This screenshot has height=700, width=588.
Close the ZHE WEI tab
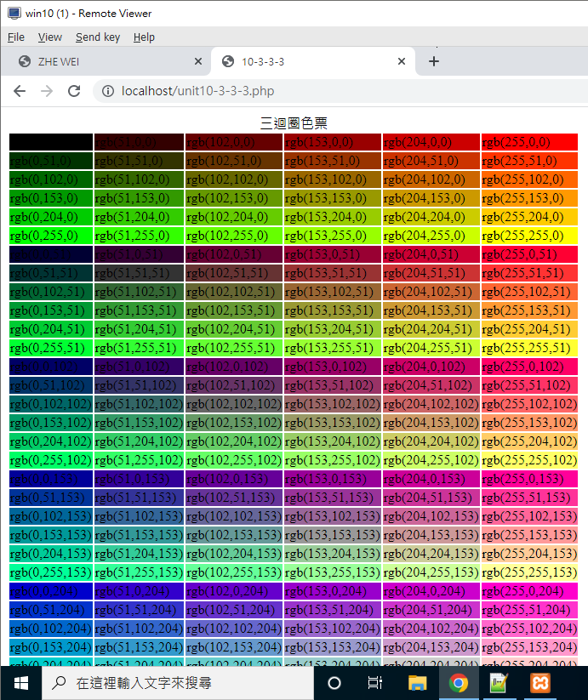(x=198, y=61)
